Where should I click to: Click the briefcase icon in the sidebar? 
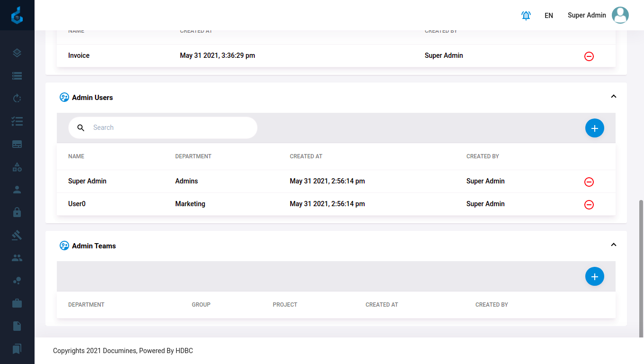click(17, 303)
